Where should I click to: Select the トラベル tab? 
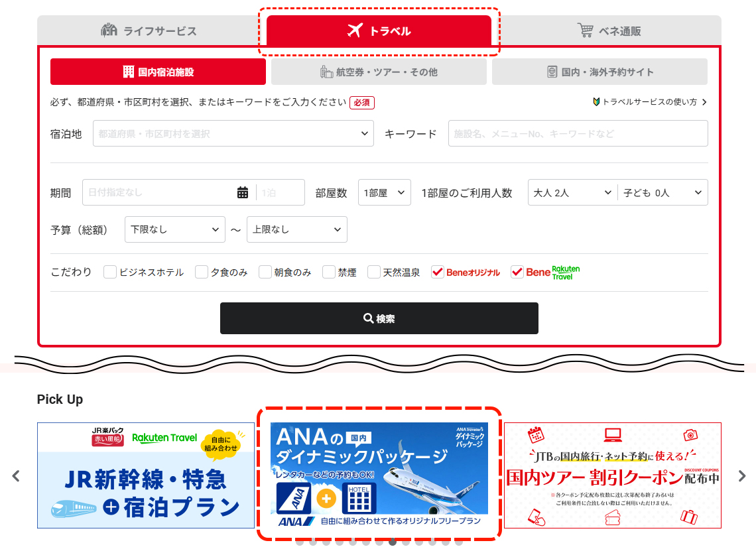[x=379, y=31]
